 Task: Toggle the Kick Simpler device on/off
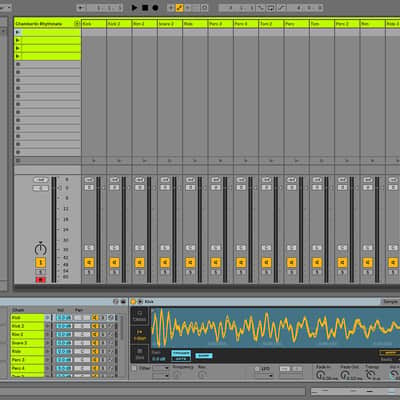coord(133,302)
